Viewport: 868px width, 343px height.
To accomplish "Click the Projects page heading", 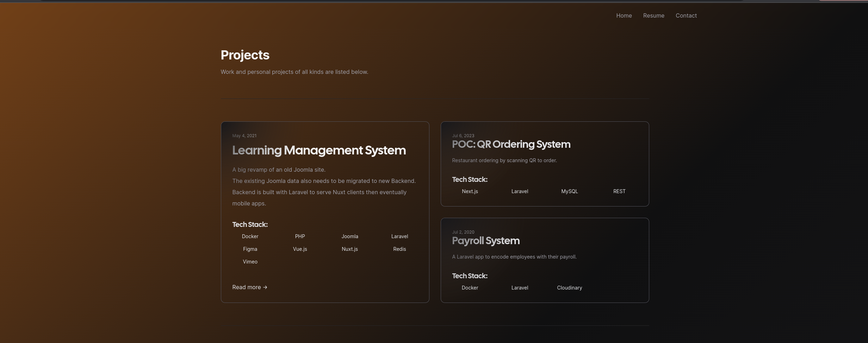I will [x=245, y=55].
